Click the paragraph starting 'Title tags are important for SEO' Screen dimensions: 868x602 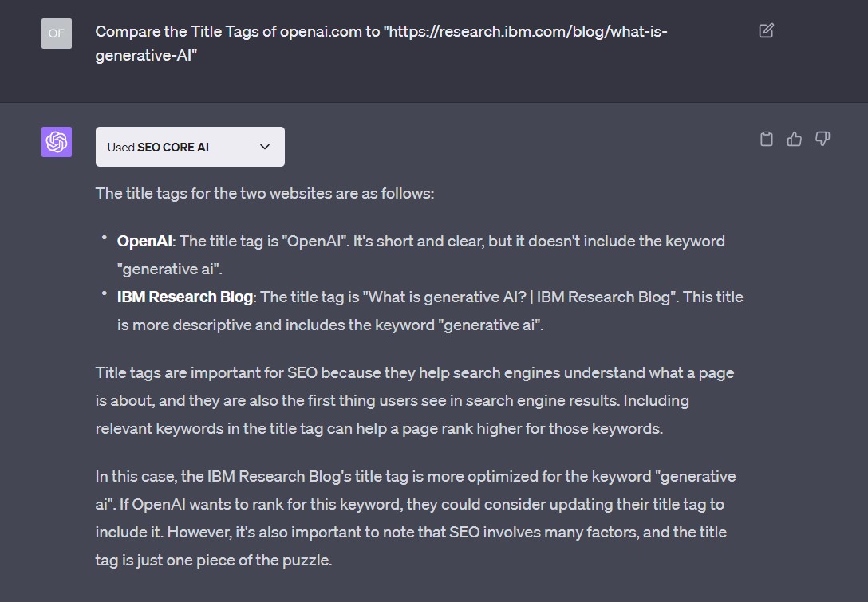pos(415,400)
